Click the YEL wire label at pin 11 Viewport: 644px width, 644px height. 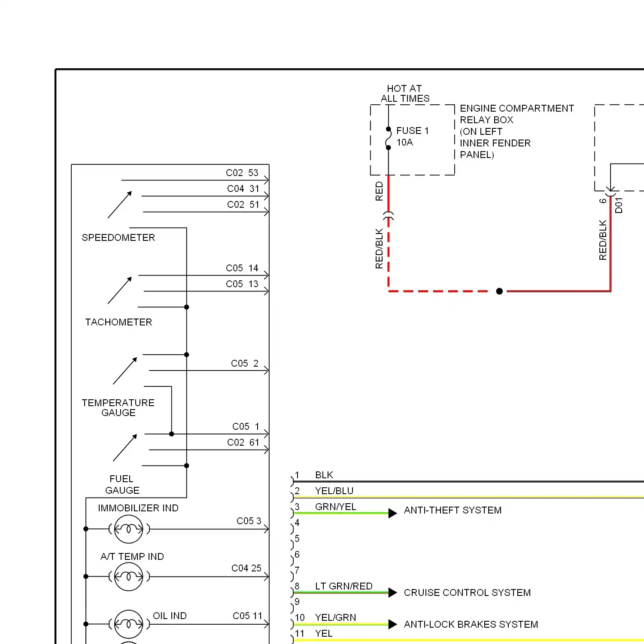coord(324,633)
